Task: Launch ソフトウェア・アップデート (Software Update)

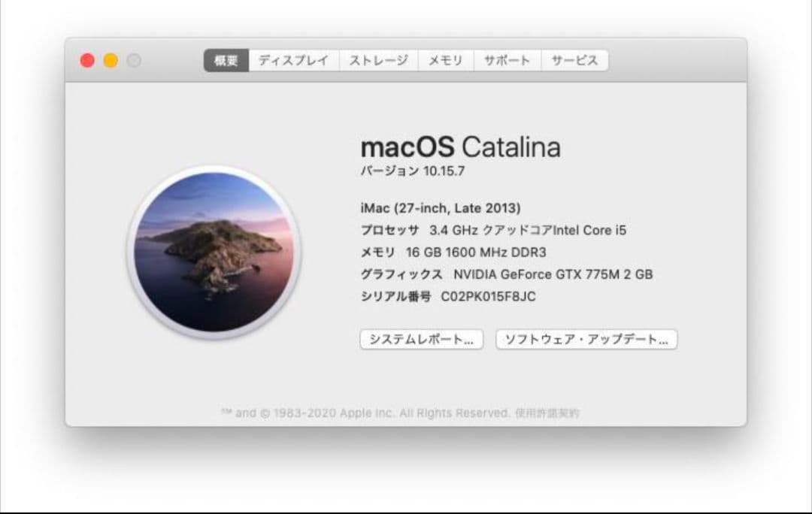Action: point(586,340)
